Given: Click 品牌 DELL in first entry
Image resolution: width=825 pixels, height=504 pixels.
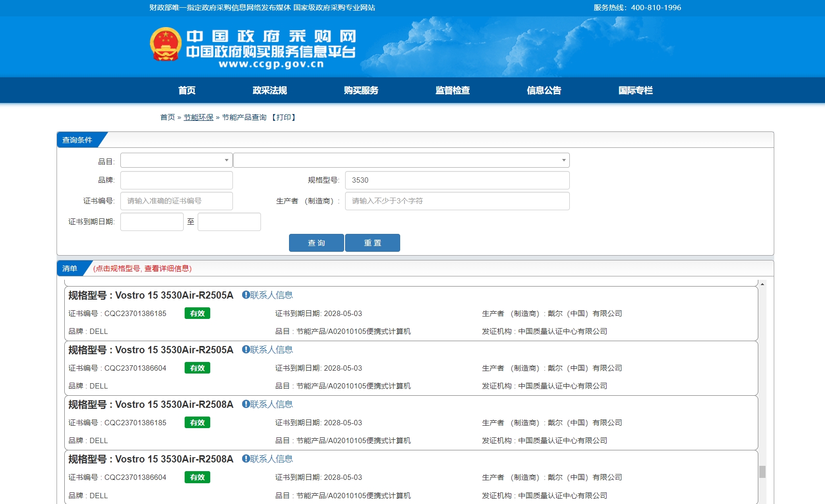Looking at the screenshot, I should (x=88, y=331).
